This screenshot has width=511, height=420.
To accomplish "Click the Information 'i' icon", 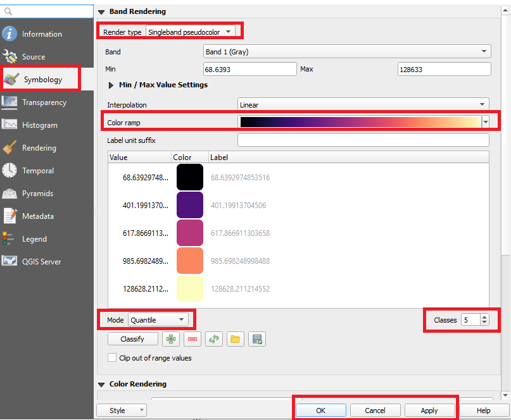I will [9, 34].
